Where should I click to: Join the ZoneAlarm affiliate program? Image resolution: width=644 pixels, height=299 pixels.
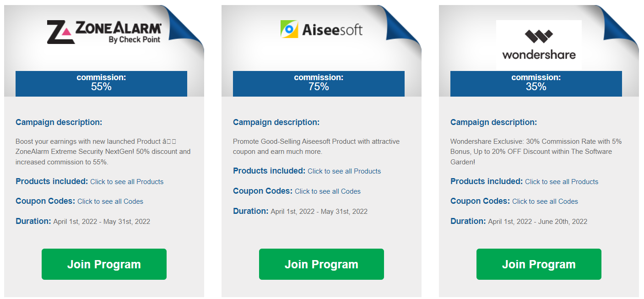(x=104, y=264)
